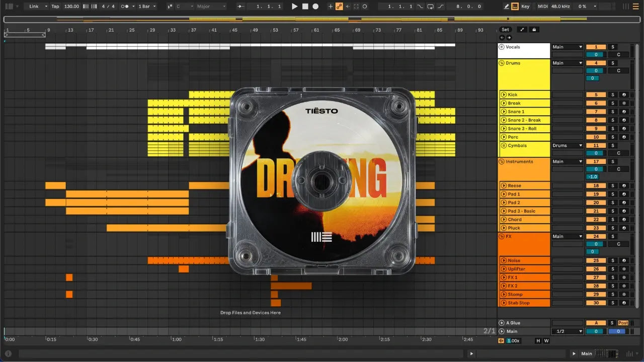Viewport: 644px width, 362px height.
Task: Click the Noise track play icon
Action: (x=503, y=260)
